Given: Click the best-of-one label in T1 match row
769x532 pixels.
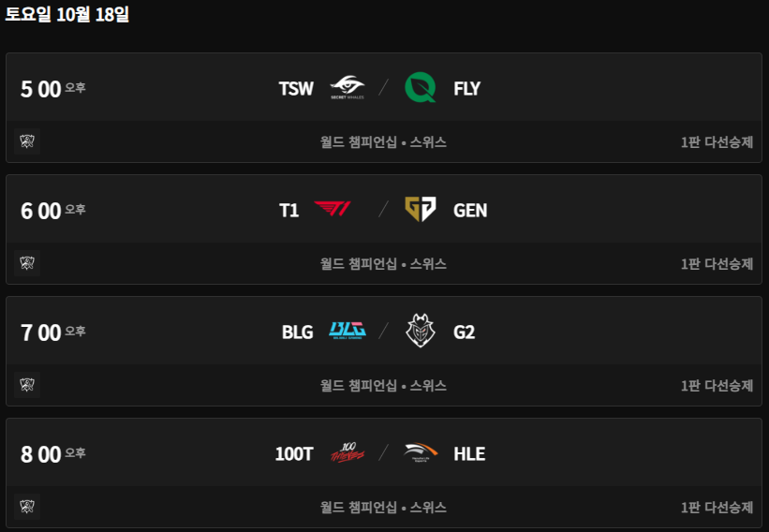Looking at the screenshot, I should click(x=717, y=264).
